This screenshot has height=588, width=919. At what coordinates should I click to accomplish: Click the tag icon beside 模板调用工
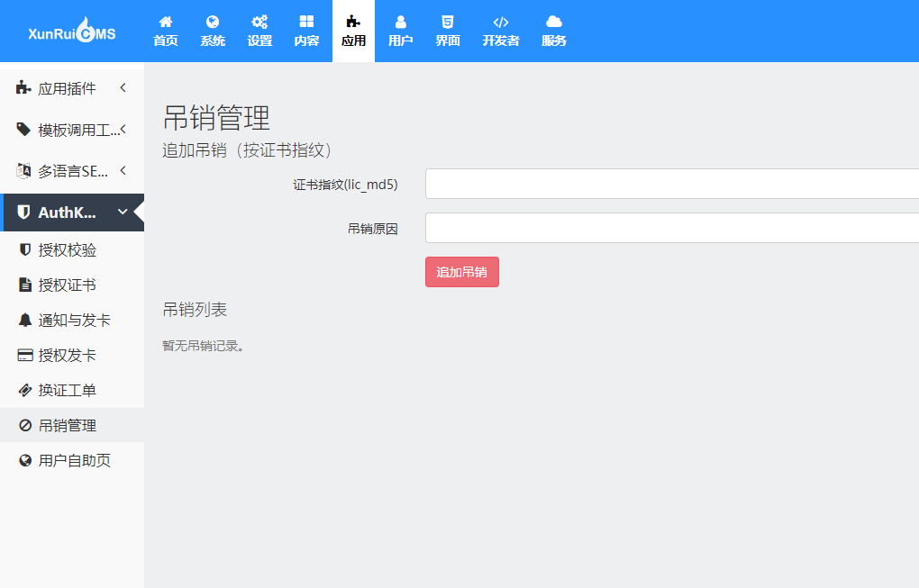23,130
